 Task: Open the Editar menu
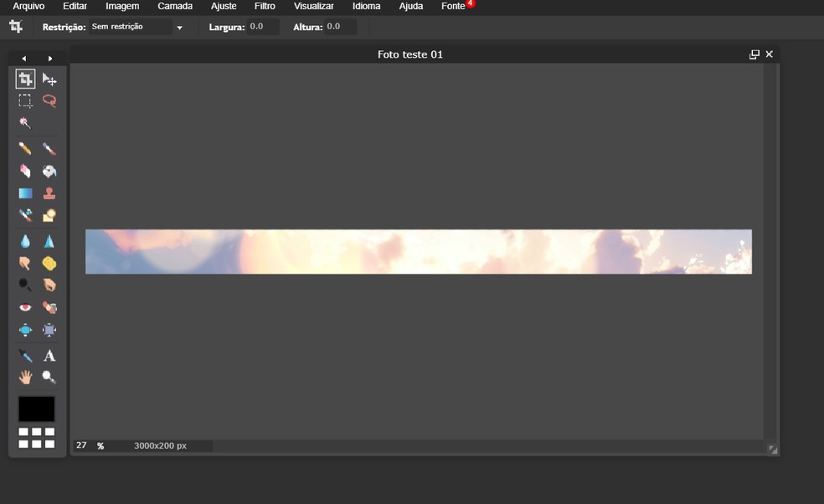click(75, 7)
